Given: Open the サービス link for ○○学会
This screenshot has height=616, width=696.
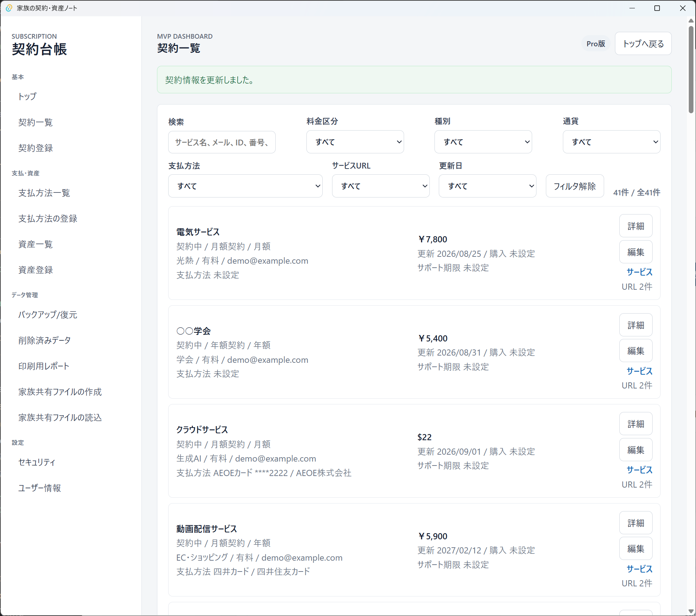Looking at the screenshot, I should [639, 371].
